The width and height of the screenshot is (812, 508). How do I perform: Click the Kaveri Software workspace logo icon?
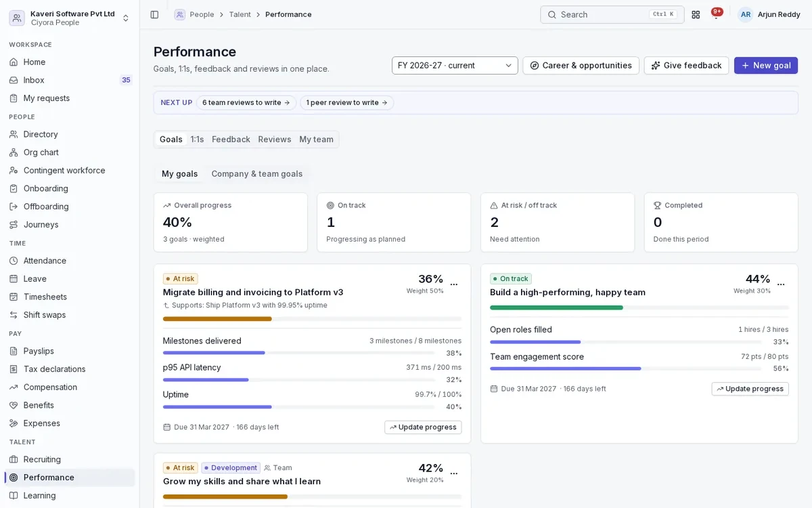[17, 18]
